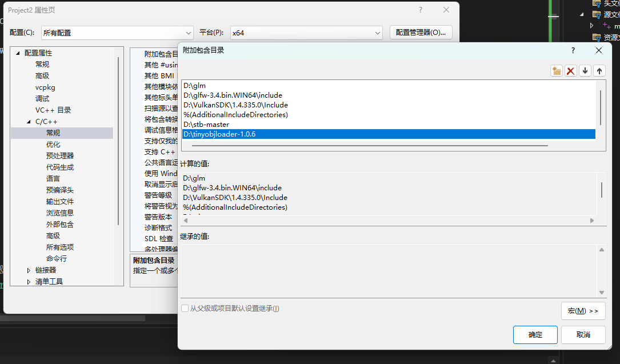
Task: Click SDL 检查 property row
Action: [158, 239]
